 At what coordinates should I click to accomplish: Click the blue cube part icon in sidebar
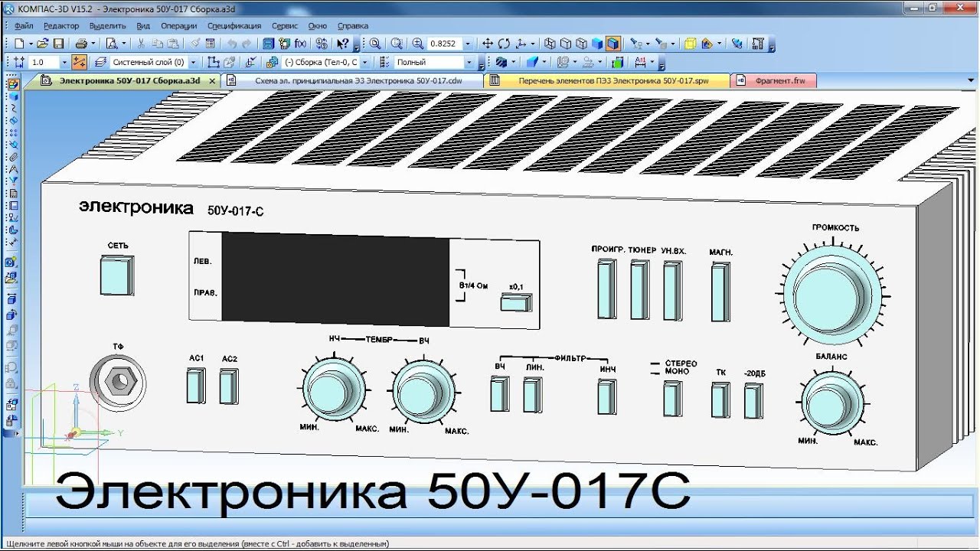(x=13, y=96)
